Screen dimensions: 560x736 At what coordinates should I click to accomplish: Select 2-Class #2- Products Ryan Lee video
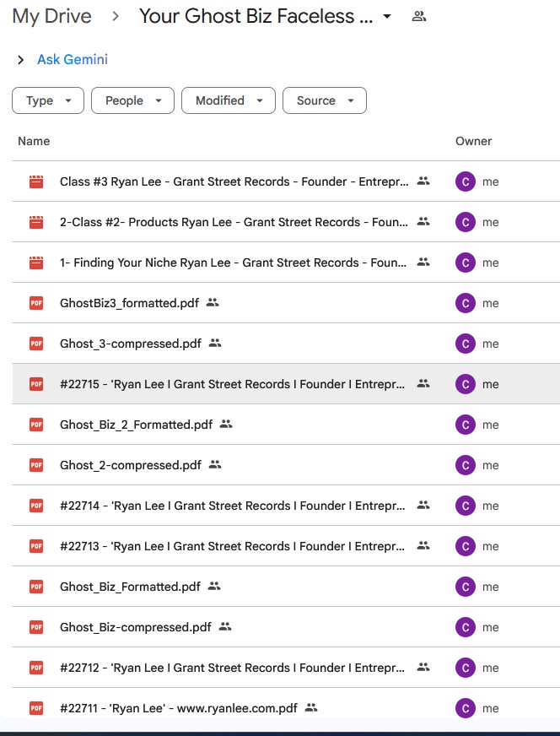point(234,222)
